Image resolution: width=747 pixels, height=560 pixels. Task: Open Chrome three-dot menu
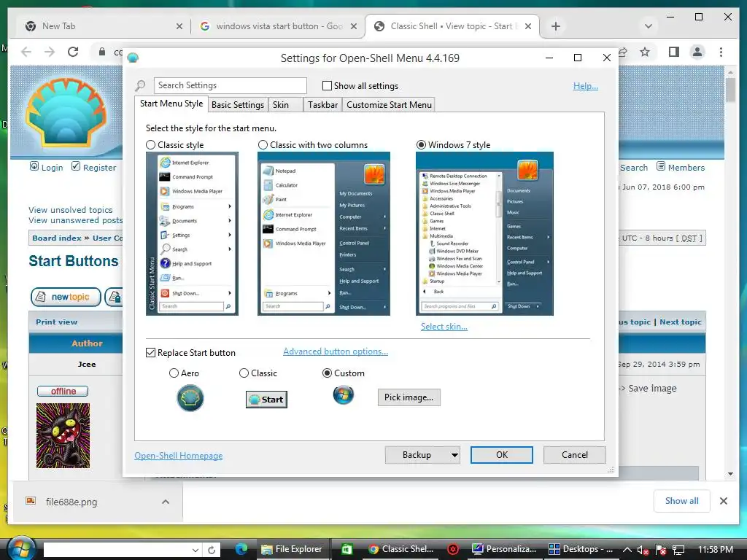coord(721,52)
